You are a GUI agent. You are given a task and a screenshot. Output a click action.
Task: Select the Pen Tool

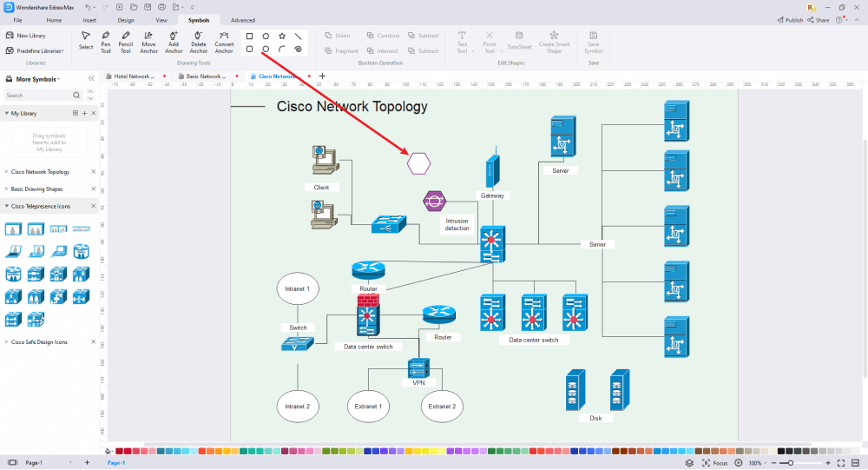click(x=105, y=42)
